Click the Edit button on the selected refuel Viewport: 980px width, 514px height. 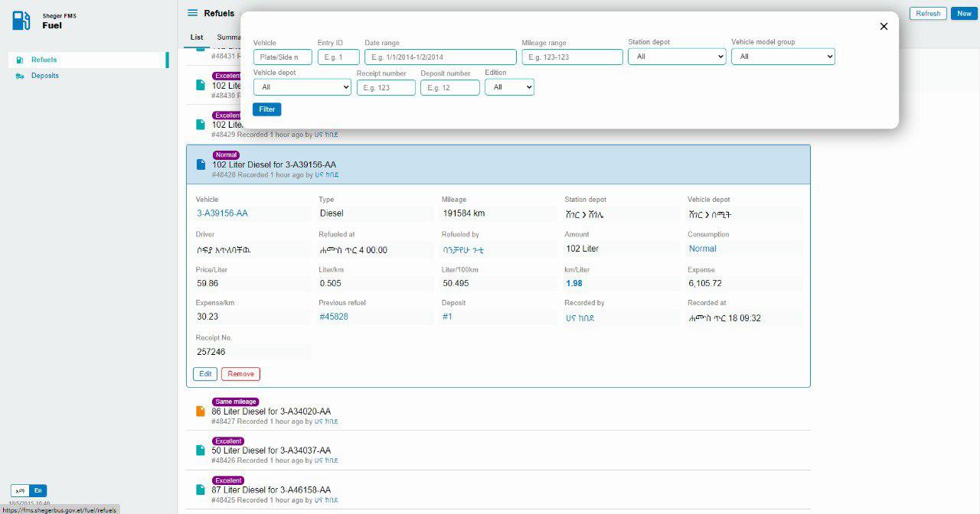[204, 374]
